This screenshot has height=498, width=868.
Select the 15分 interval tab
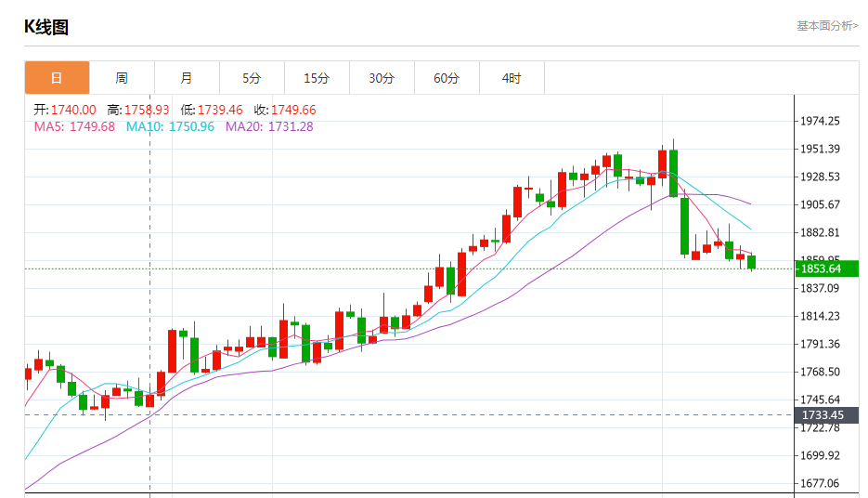[x=317, y=78]
